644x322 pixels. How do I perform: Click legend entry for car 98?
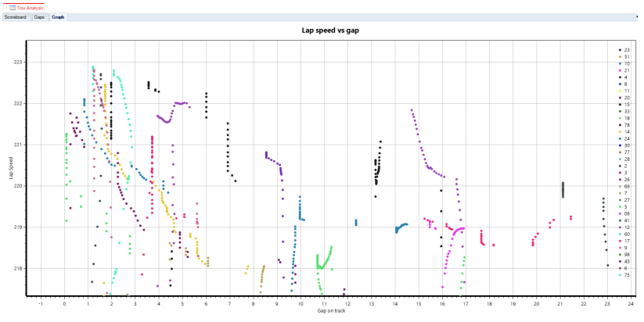coord(624,255)
